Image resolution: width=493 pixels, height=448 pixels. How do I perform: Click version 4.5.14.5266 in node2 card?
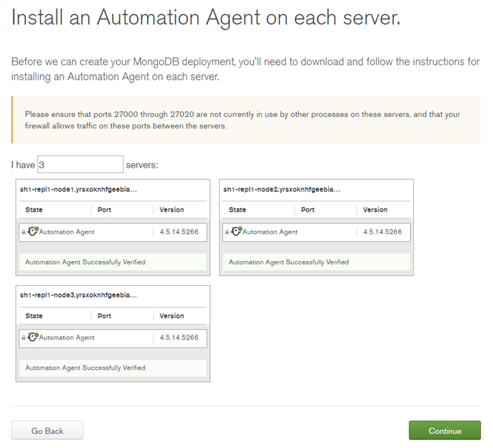382,232
